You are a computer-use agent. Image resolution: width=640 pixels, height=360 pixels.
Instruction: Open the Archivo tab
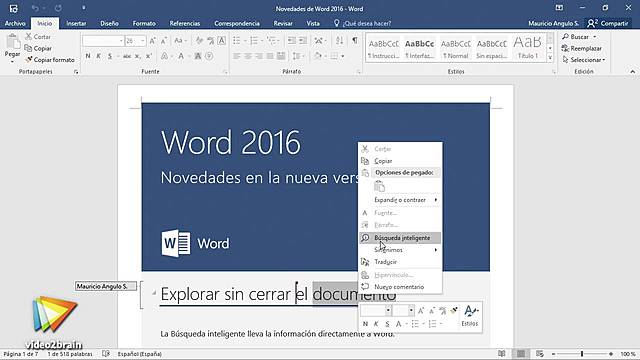pyautogui.click(x=15, y=23)
